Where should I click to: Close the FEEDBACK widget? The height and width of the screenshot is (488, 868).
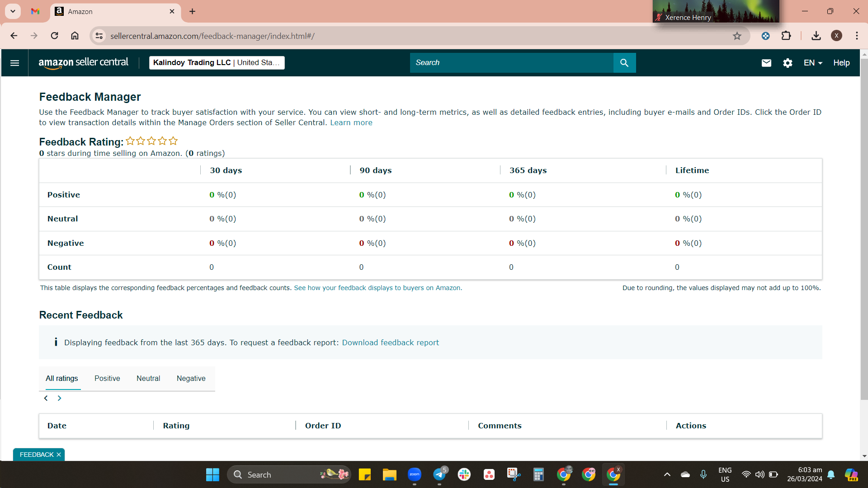coord(59,455)
